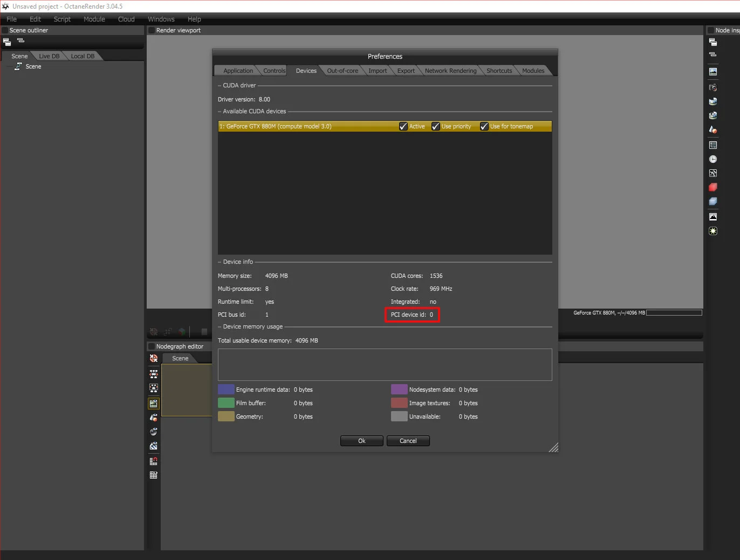The width and height of the screenshot is (740, 560).
Task: Open the Script menu
Action: [x=62, y=19]
